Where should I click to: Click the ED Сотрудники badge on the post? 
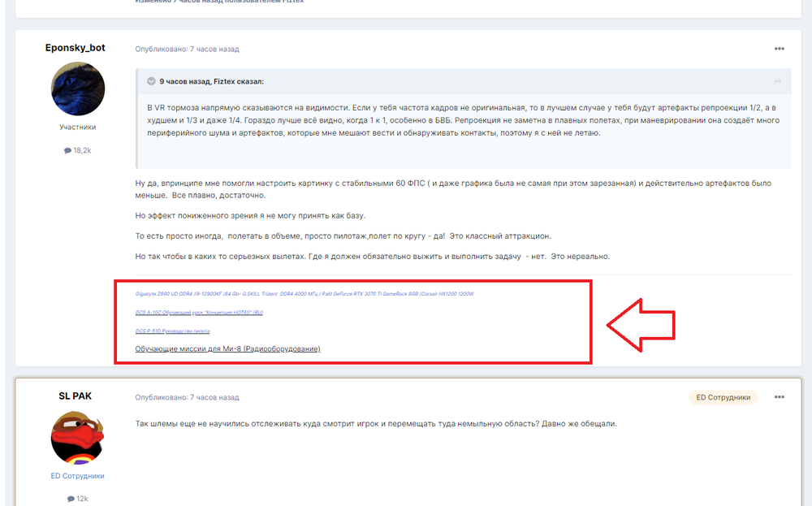tap(723, 397)
